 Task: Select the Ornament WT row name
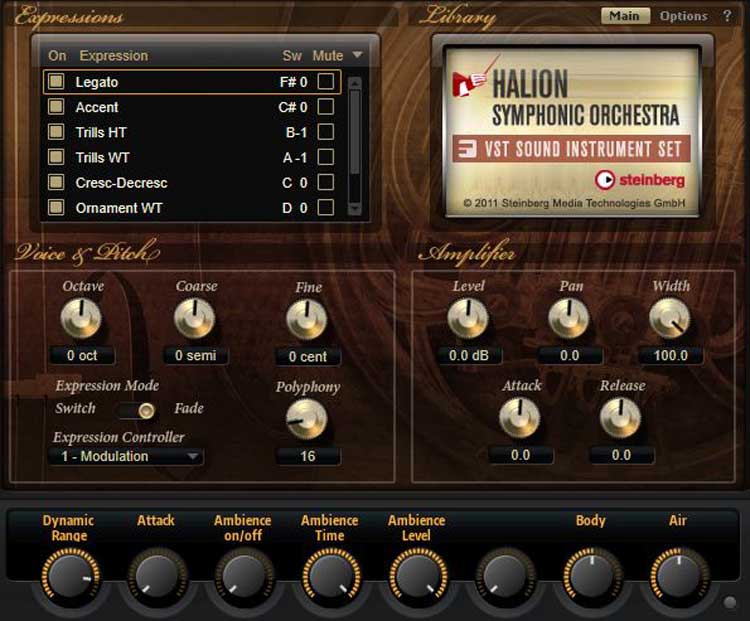pos(119,209)
